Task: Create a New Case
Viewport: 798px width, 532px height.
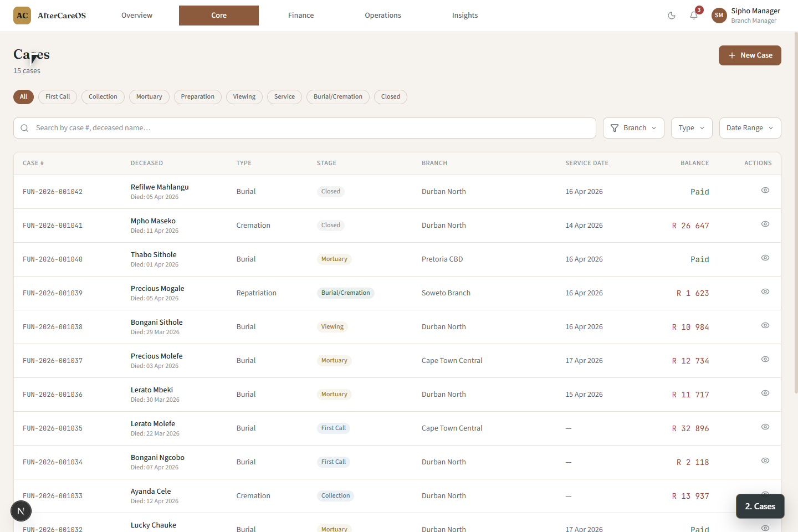Action: coord(750,55)
